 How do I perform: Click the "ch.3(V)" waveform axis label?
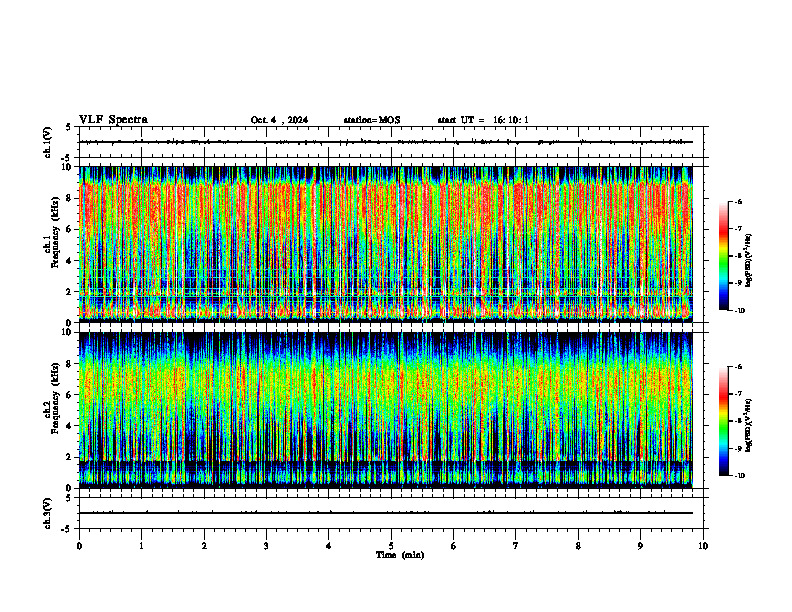pos(47,513)
